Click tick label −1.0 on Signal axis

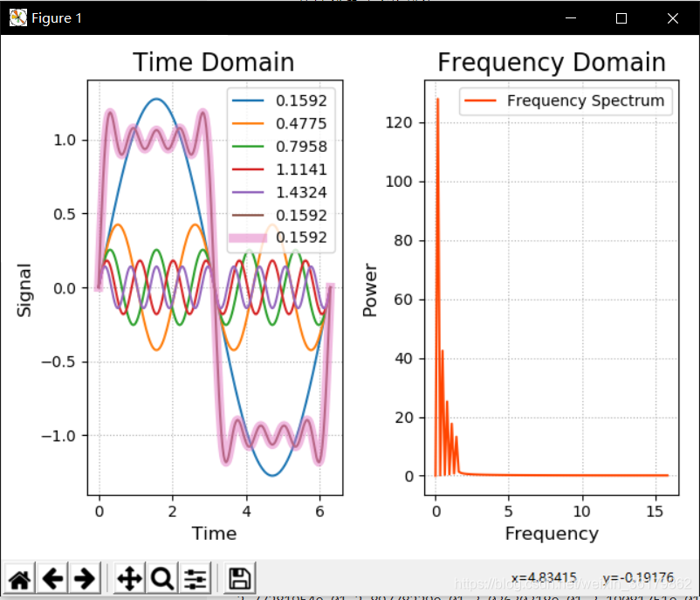[58, 436]
